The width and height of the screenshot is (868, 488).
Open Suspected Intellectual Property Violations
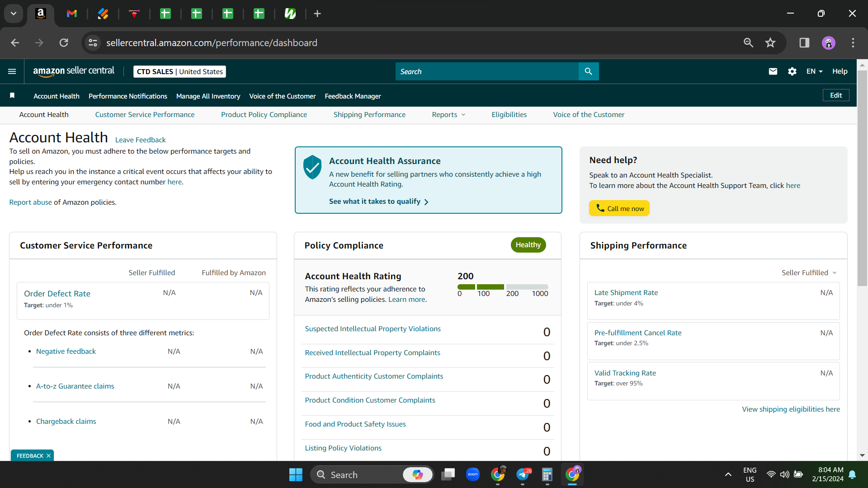373,329
